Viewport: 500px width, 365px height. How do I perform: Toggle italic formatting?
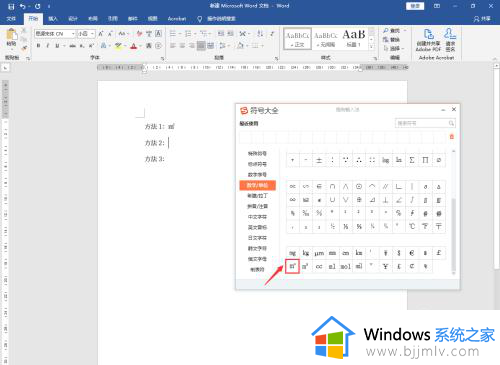click(48, 46)
